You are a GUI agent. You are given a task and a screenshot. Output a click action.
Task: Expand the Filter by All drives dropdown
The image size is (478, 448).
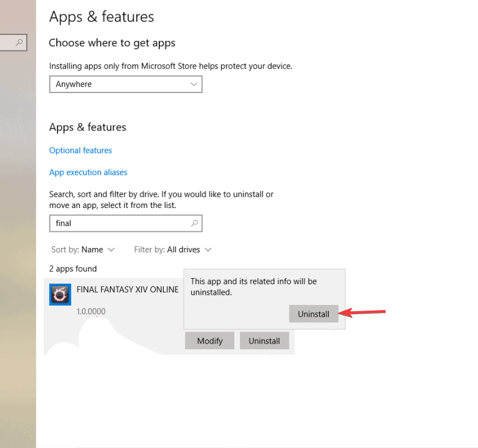tap(172, 249)
